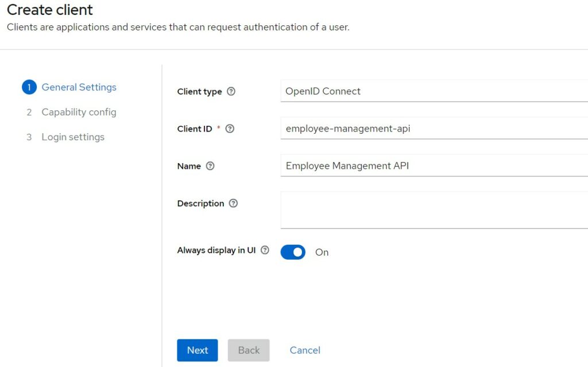View the Description help icon

pos(233,203)
